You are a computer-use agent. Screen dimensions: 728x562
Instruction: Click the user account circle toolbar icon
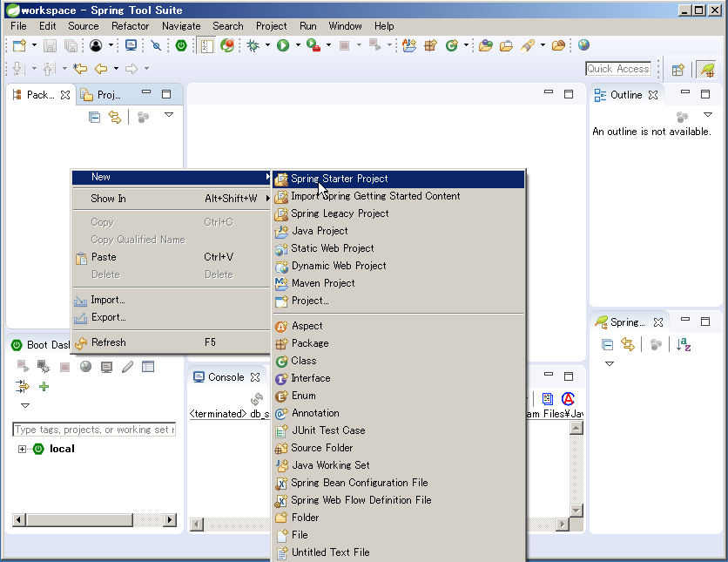tap(96, 45)
